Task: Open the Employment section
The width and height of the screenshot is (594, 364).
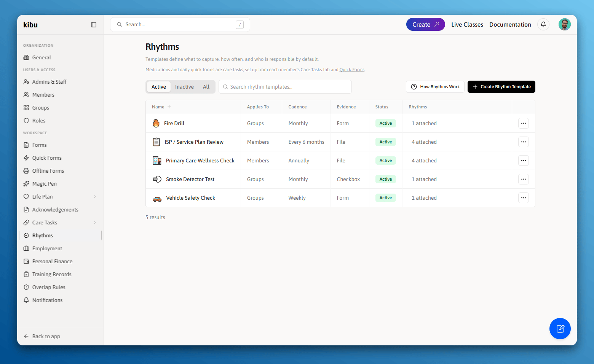Action: pos(61,248)
